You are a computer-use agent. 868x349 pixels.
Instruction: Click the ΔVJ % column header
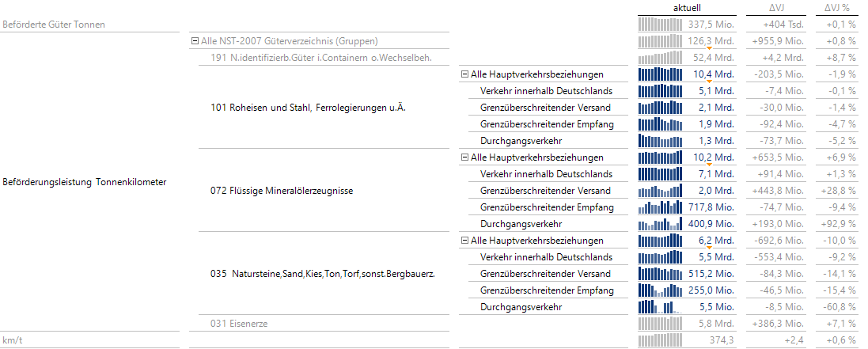click(836, 7)
